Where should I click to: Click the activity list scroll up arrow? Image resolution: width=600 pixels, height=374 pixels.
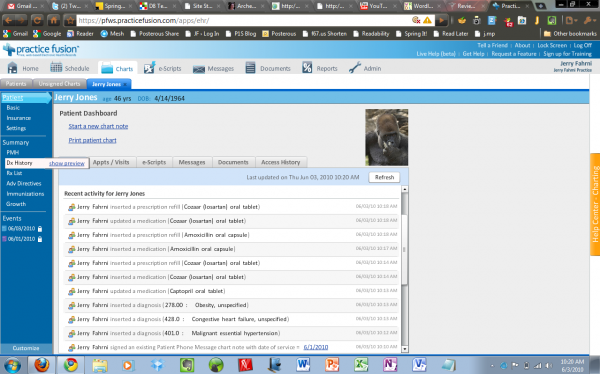tap(404, 189)
